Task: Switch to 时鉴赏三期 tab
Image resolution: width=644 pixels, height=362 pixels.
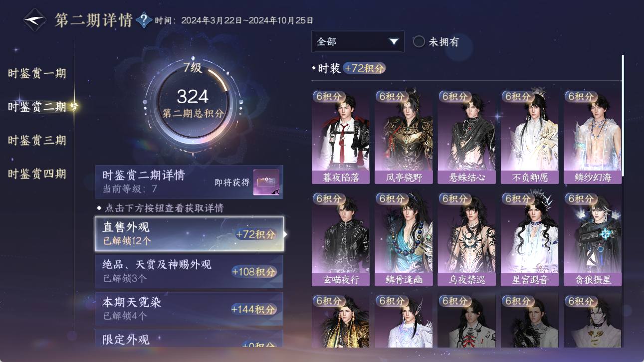Action: 37,140
